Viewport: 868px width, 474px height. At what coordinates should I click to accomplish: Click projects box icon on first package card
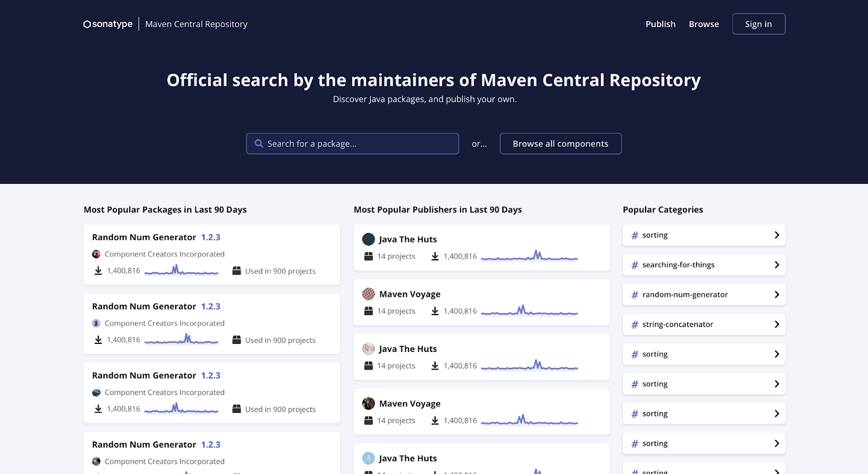pyautogui.click(x=237, y=271)
